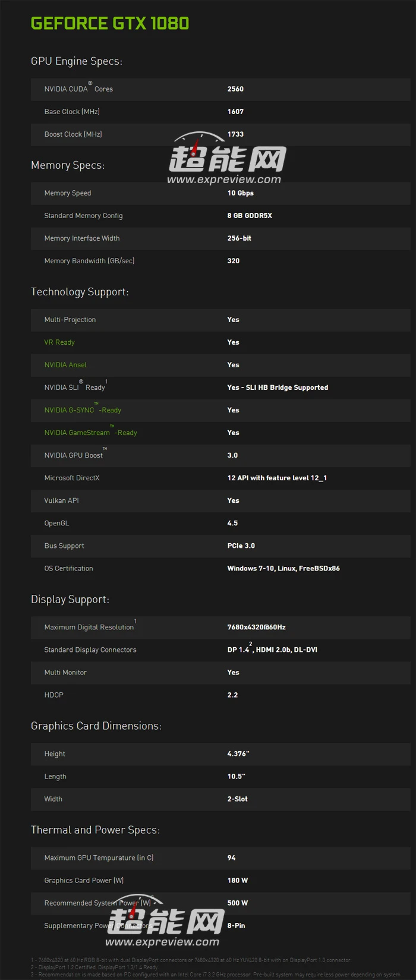416x980 pixels.
Task: Click the Memory Interface Width label
Action: click(x=82, y=238)
